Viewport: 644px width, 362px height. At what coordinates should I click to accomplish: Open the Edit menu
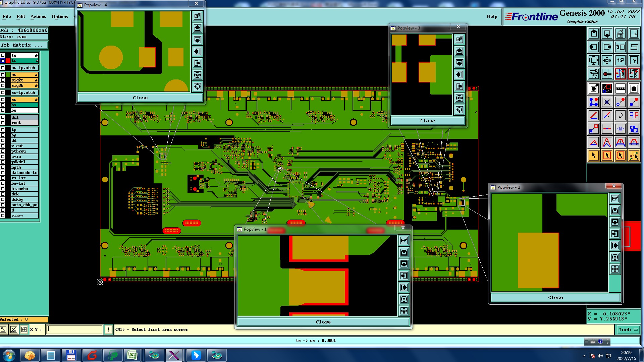pyautogui.click(x=21, y=16)
